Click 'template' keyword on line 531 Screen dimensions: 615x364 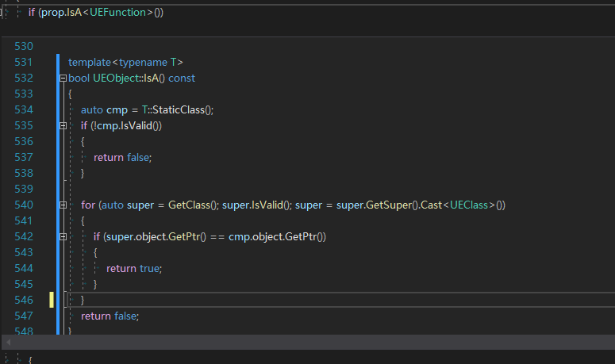click(x=90, y=63)
